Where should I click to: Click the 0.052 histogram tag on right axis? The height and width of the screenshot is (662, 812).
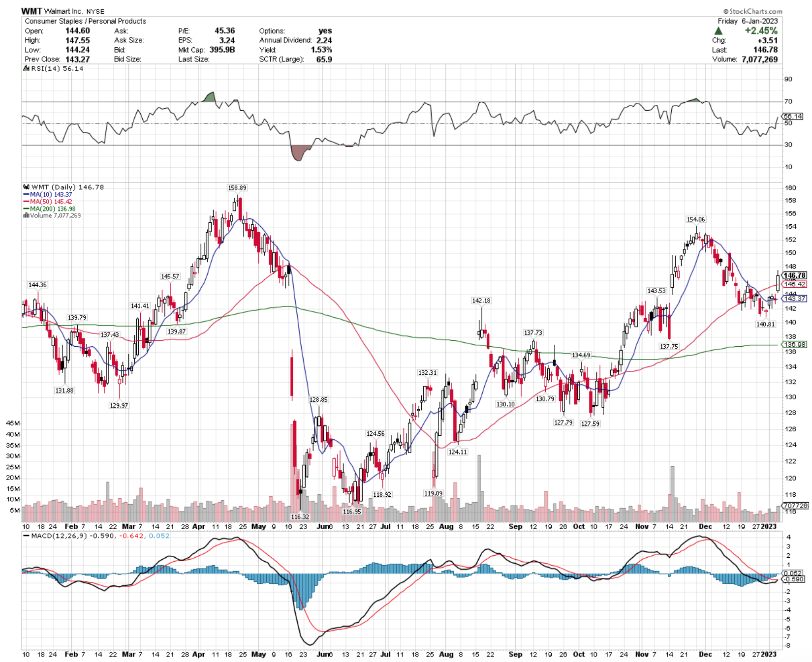793,573
